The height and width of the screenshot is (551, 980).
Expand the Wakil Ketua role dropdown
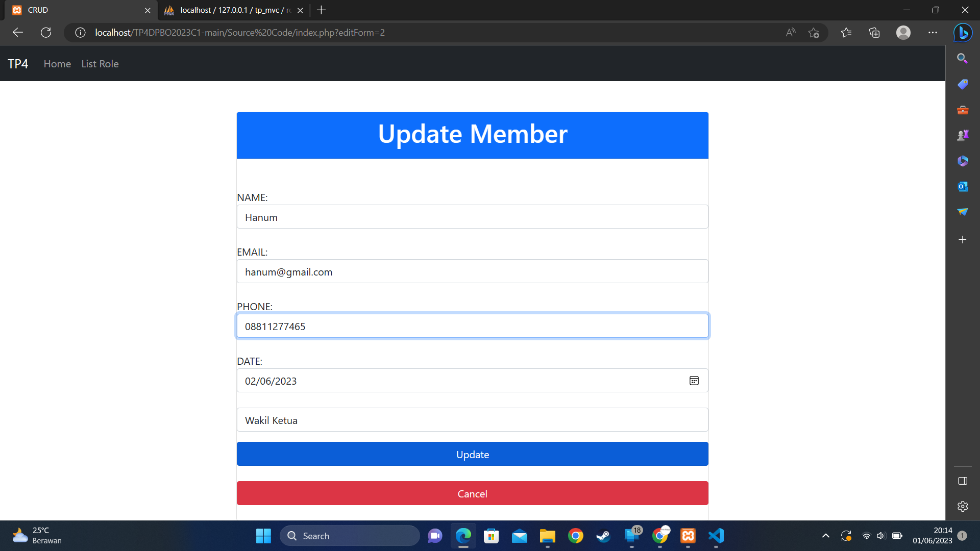pos(472,420)
